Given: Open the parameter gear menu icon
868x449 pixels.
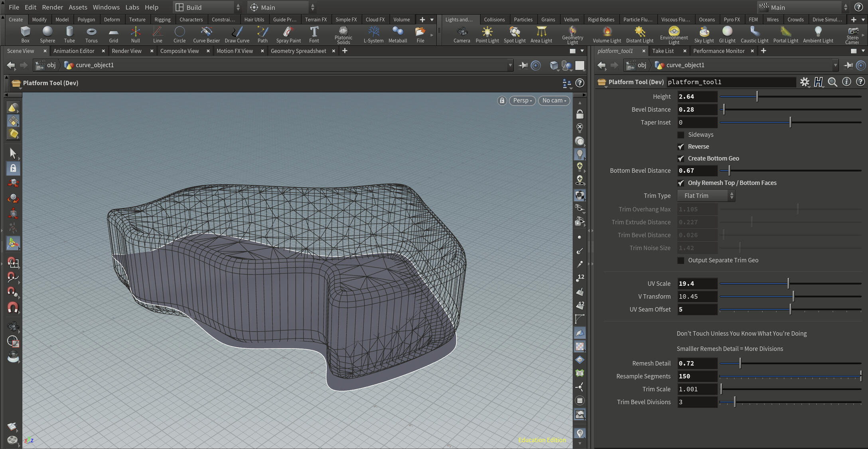Looking at the screenshot, I should (805, 82).
